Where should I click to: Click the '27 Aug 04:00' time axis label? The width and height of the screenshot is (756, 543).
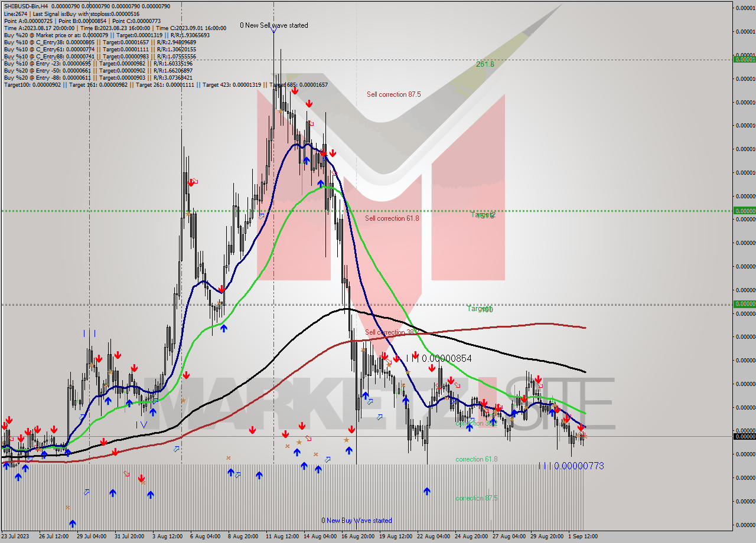[x=509, y=537]
